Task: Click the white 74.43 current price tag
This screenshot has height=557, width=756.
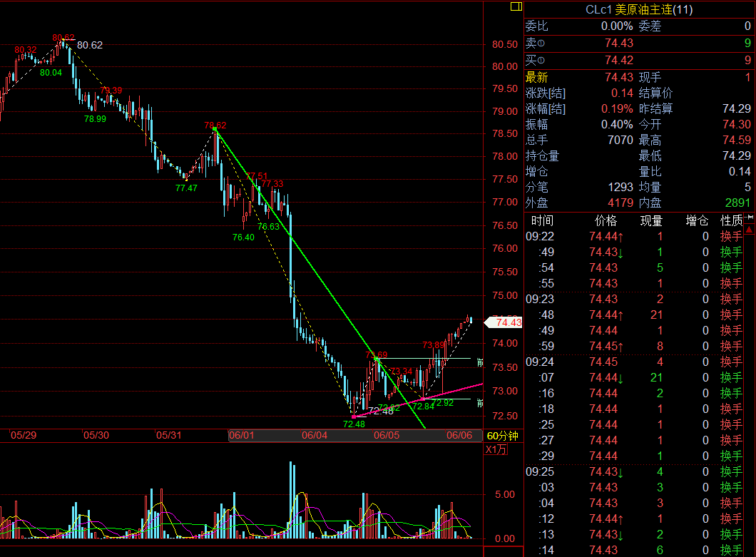Action: pyautogui.click(x=504, y=322)
